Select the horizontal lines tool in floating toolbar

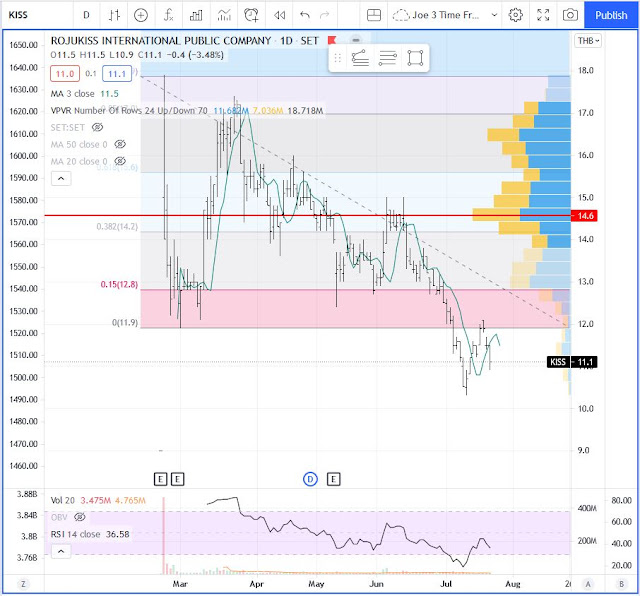point(387,58)
